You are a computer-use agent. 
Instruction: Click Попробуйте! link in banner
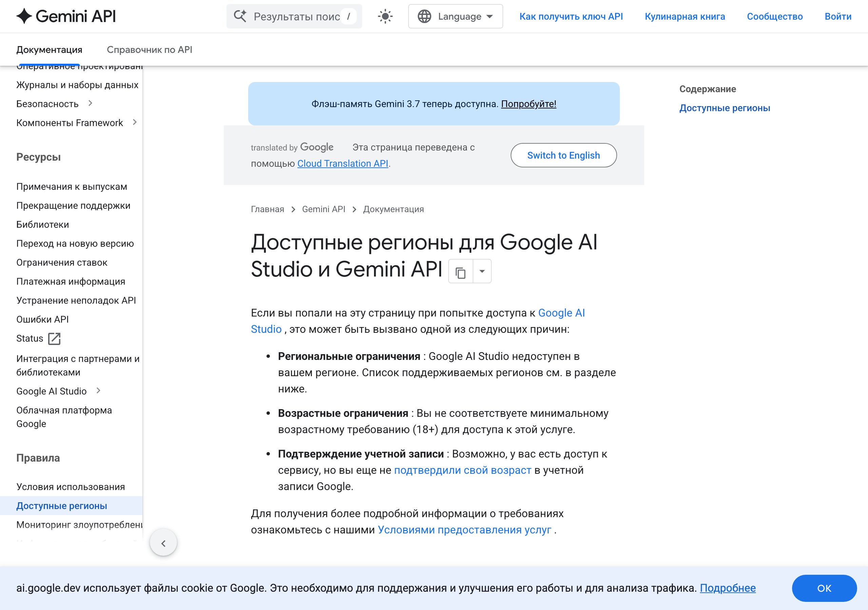[x=529, y=104]
